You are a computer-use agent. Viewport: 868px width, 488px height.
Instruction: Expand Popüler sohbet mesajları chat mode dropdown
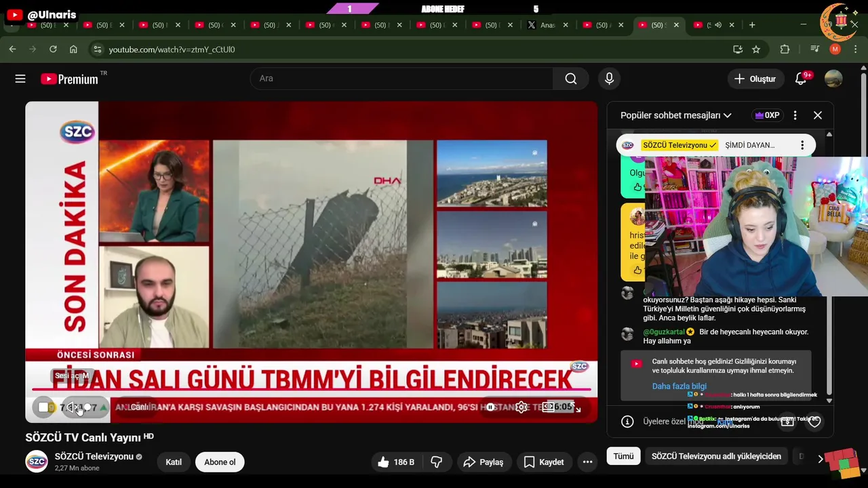[x=676, y=115]
